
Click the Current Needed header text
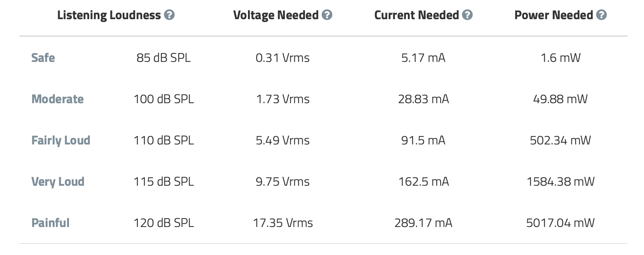click(417, 15)
